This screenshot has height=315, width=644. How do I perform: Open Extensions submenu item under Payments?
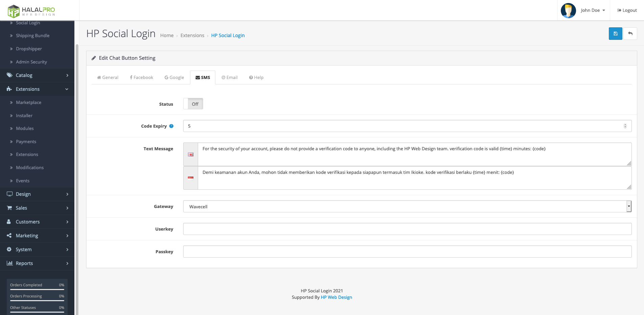[27, 155]
